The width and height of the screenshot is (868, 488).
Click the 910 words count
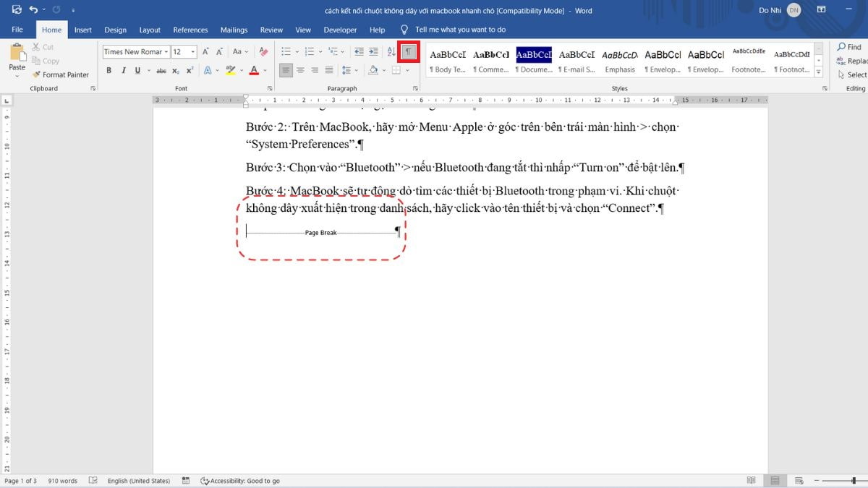pos(63,481)
